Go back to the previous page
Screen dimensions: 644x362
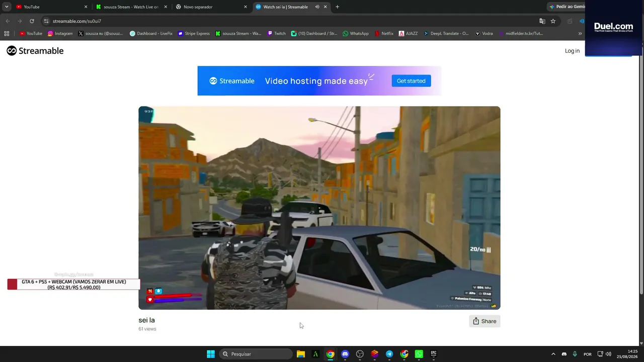click(8, 21)
